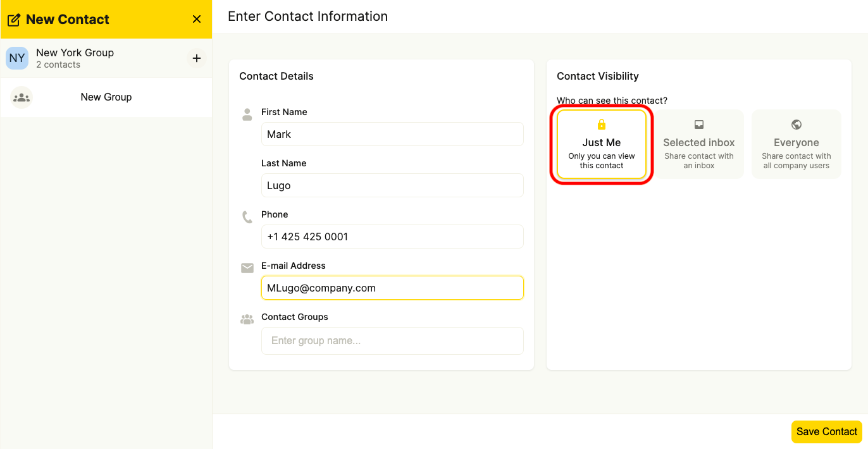Add a contact to New York Group
This screenshot has height=449, width=868.
pyautogui.click(x=196, y=58)
